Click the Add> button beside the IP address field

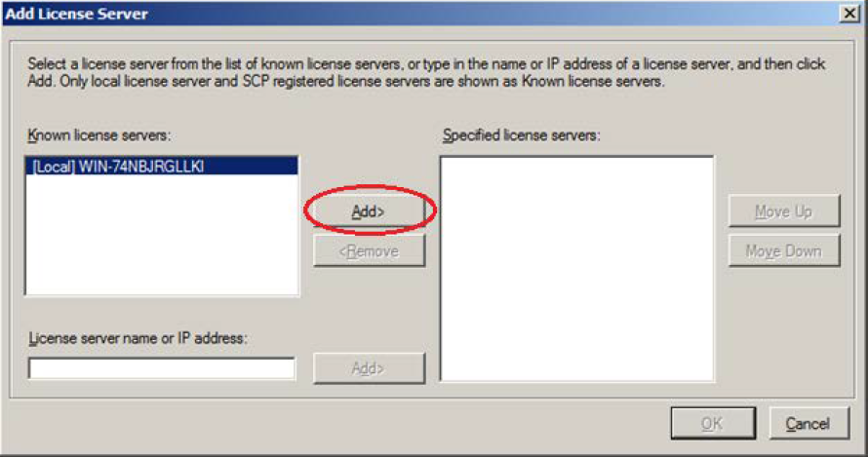370,368
